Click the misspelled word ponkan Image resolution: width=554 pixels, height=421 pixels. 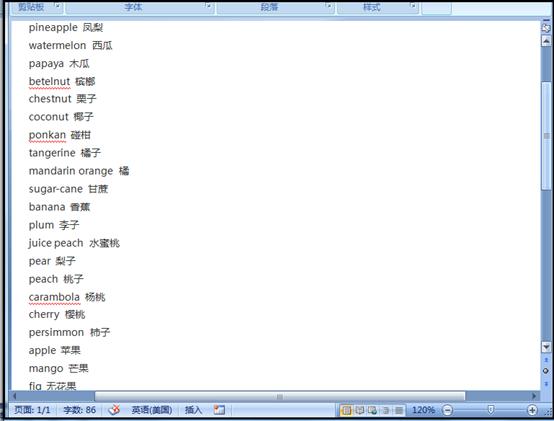(x=47, y=136)
